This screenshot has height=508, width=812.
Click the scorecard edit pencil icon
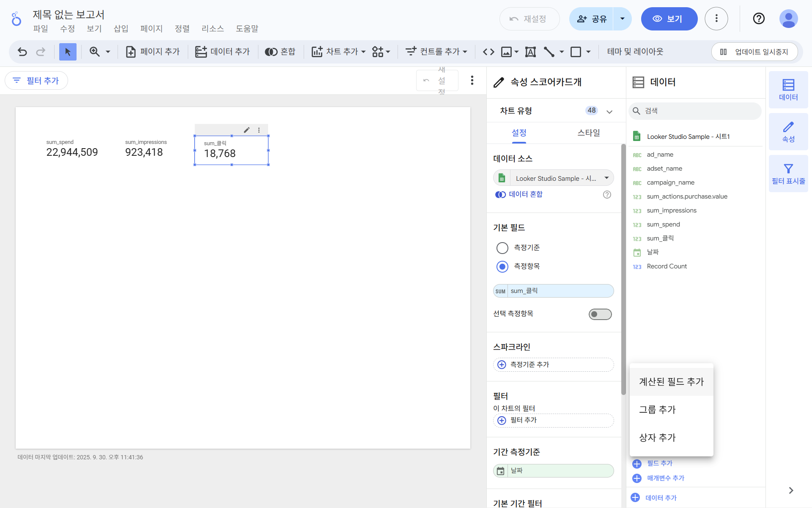[x=247, y=130]
